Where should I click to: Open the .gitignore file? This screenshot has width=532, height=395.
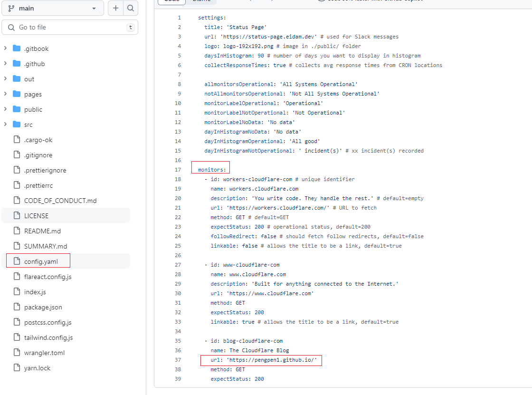38,155
